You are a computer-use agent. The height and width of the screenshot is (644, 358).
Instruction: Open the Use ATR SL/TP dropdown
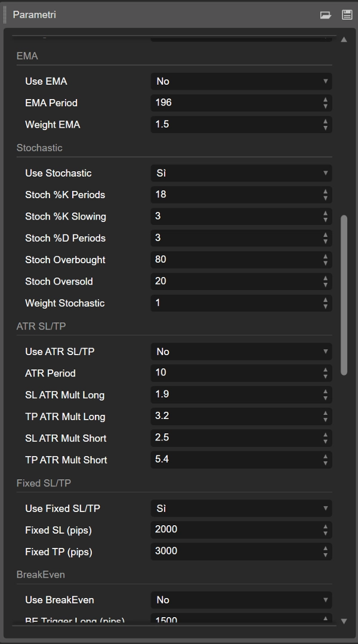(240, 352)
